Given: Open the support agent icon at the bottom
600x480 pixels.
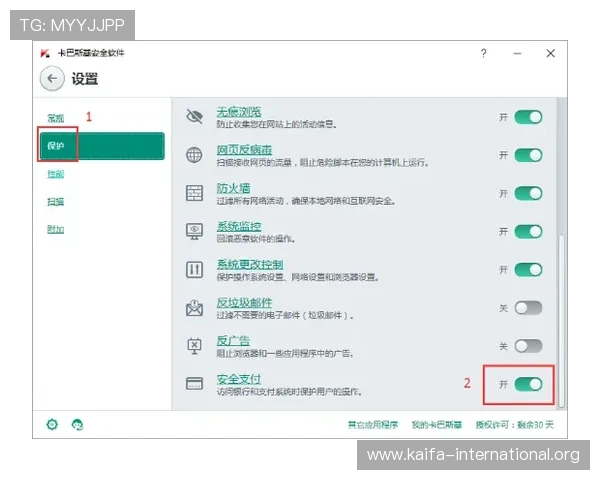Looking at the screenshot, I should click(78, 424).
